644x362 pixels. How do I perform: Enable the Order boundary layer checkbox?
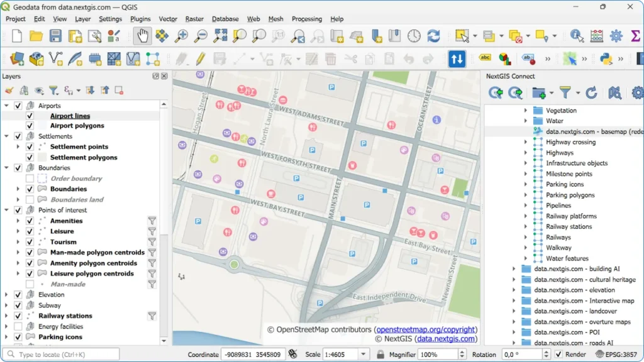point(30,178)
